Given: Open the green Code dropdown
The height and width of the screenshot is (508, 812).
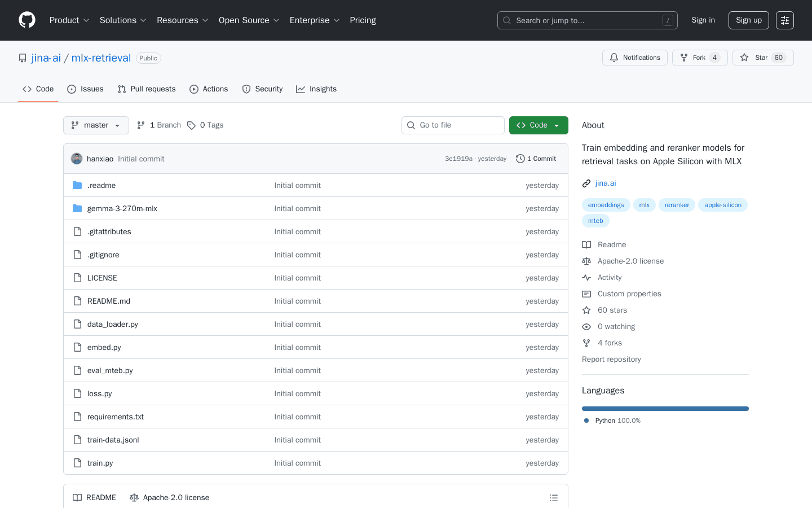Looking at the screenshot, I should pos(538,125).
